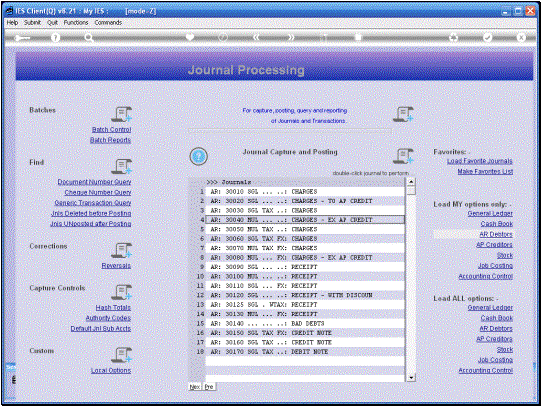Click the Nex button below journal list
541x406 pixels.
[195, 387]
